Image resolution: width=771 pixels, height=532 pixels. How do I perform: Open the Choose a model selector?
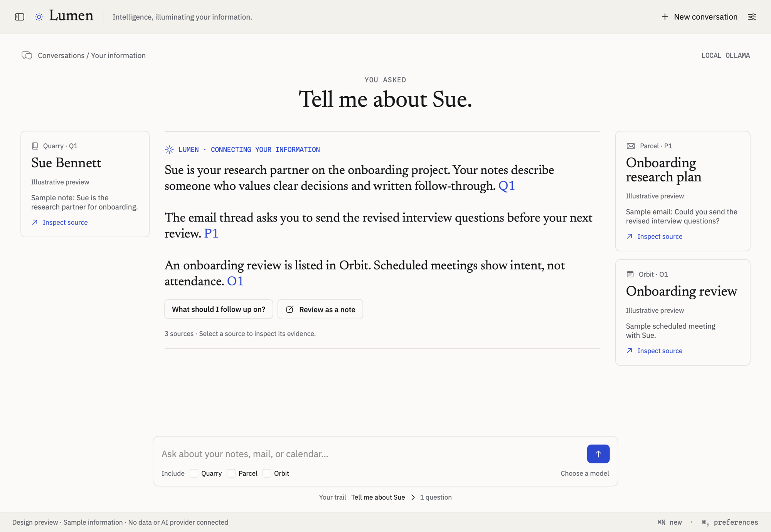[585, 473]
